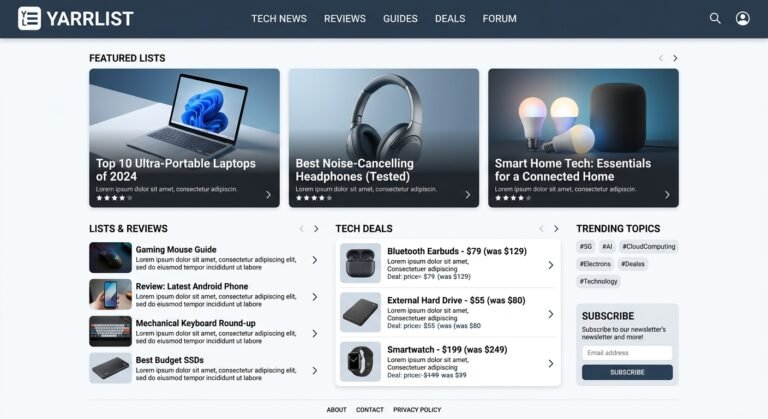Open the user account profile icon
The image size is (768, 419).
click(743, 19)
